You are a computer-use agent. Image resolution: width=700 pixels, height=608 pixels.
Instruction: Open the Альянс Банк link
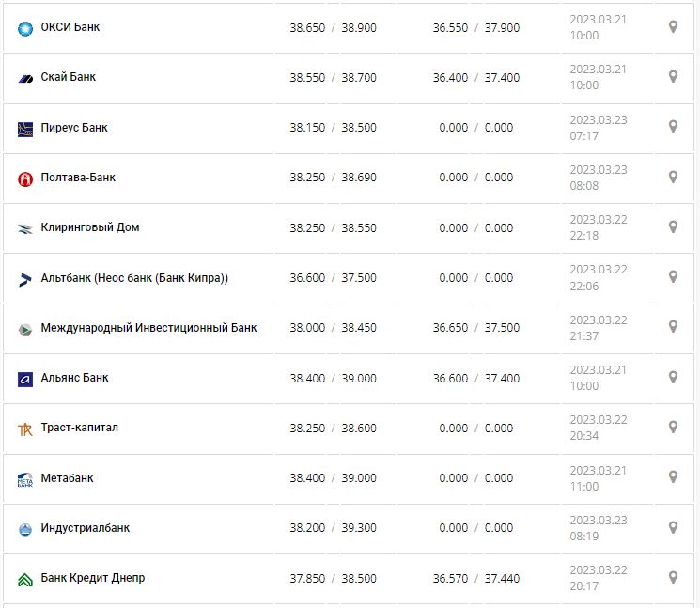[x=74, y=378]
